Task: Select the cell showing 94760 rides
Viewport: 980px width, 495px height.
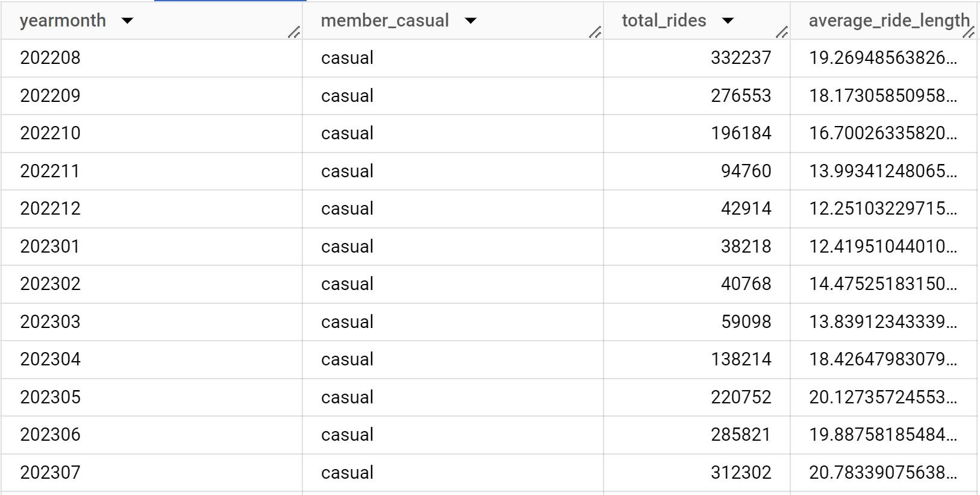Action: coord(746,171)
